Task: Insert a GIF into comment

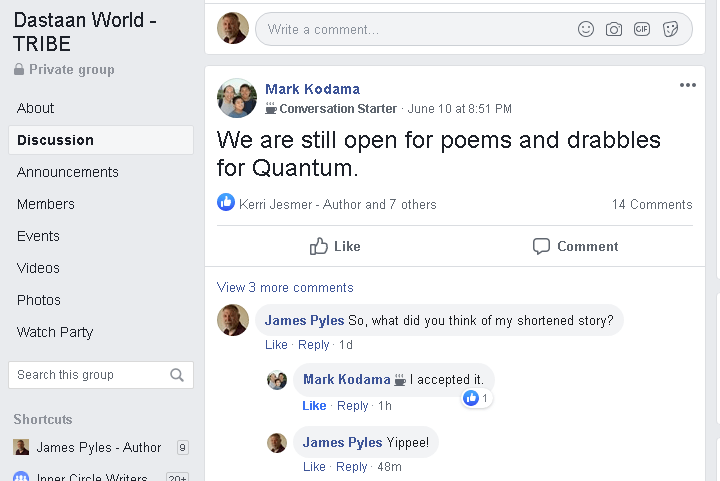Action: 642,29
